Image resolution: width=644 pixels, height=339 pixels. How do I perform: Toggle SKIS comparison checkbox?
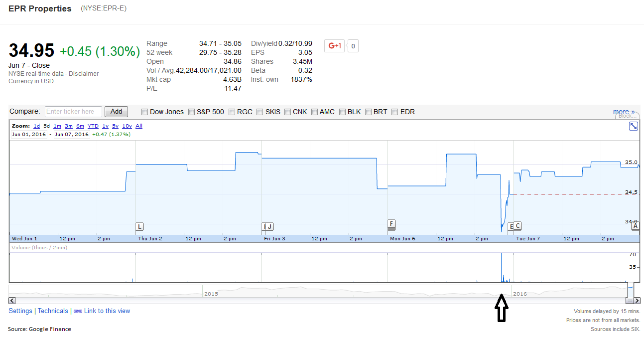pyautogui.click(x=260, y=112)
